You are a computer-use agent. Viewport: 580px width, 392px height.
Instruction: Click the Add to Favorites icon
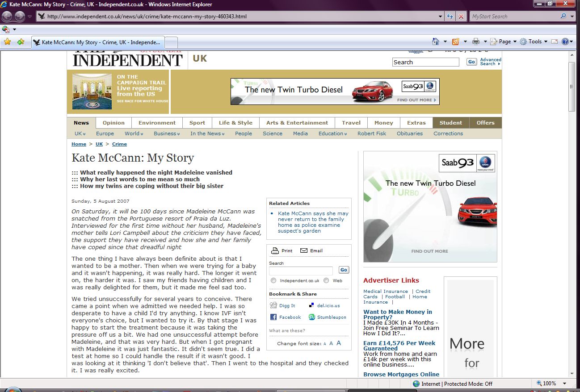point(21,42)
